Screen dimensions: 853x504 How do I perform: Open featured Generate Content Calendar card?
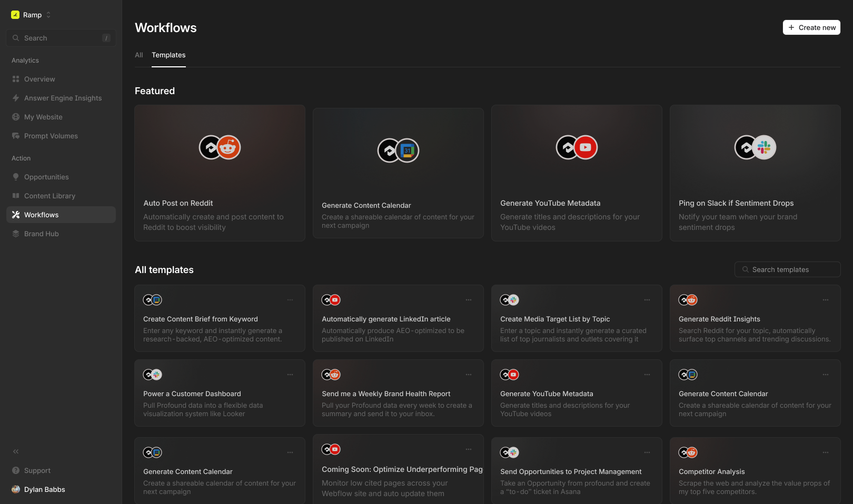click(x=398, y=173)
